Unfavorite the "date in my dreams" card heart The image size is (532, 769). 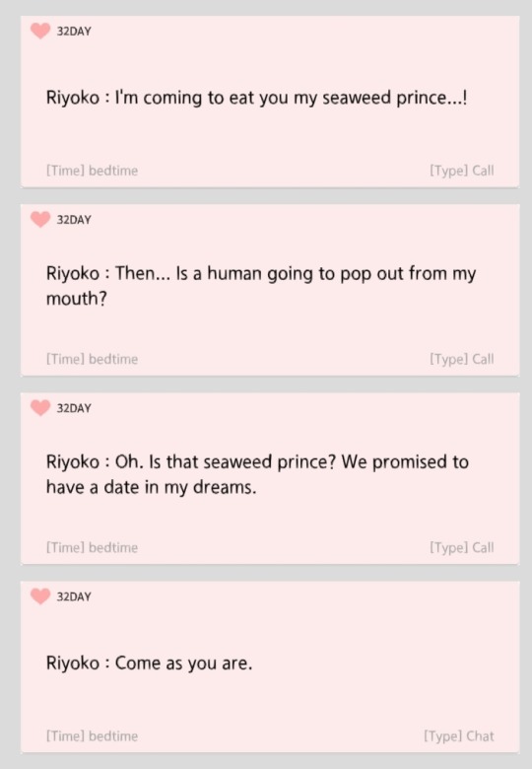pyautogui.click(x=40, y=407)
